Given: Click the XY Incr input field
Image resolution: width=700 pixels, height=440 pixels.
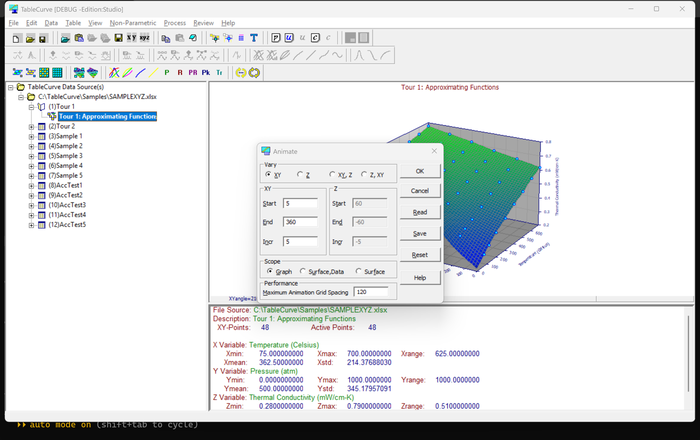Looking at the screenshot, I should tap(300, 241).
